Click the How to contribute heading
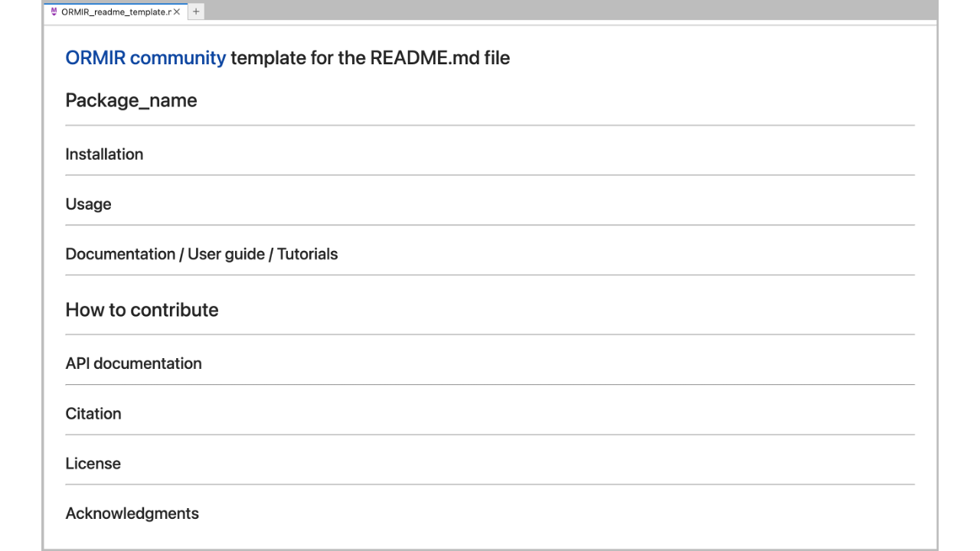 pyautogui.click(x=142, y=310)
